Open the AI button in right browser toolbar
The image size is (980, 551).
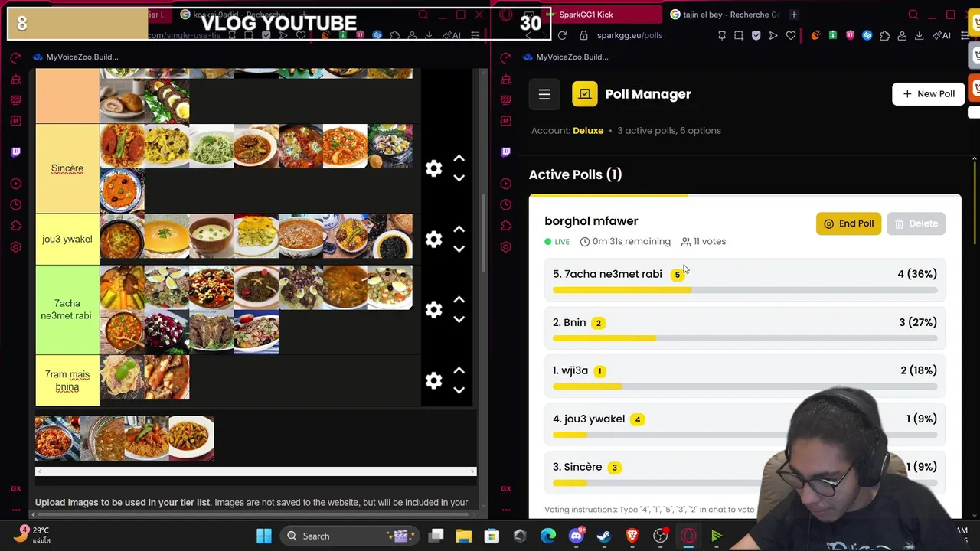942,35
